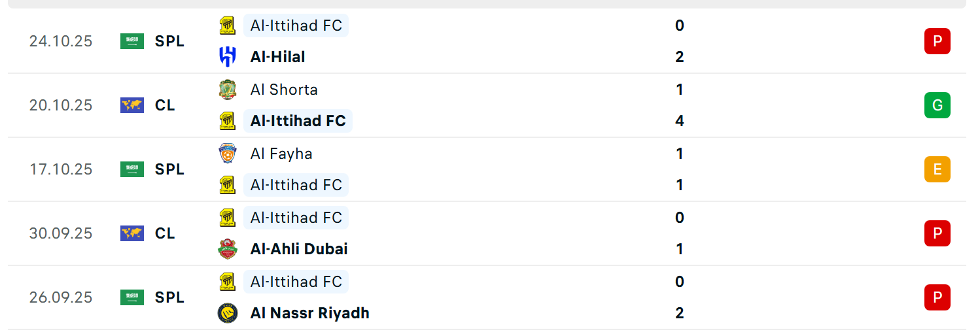The height and width of the screenshot is (334, 980).
Task: Click the CL world icon for 20.10.25
Action: 132,105
